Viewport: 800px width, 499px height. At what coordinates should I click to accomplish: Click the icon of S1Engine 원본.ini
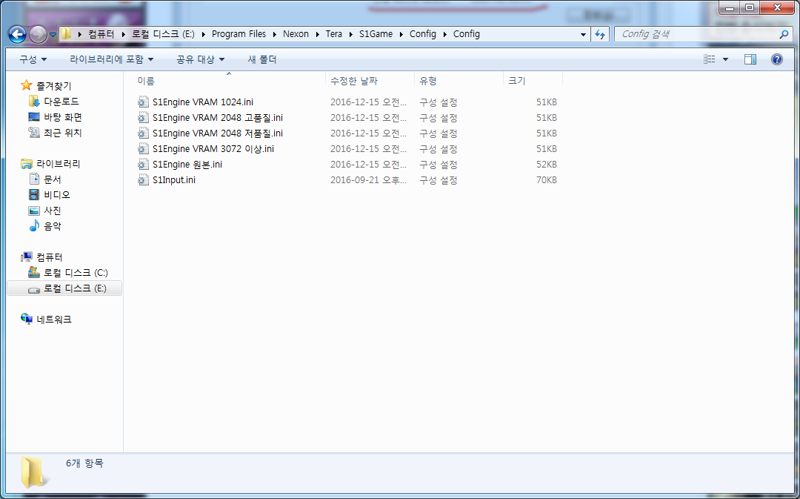pos(143,164)
